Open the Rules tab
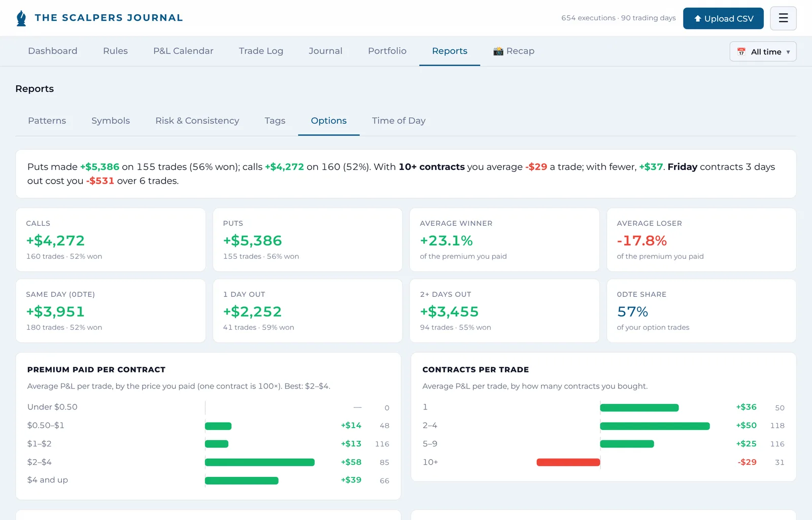Viewport: 812px width, 520px height. click(x=115, y=51)
